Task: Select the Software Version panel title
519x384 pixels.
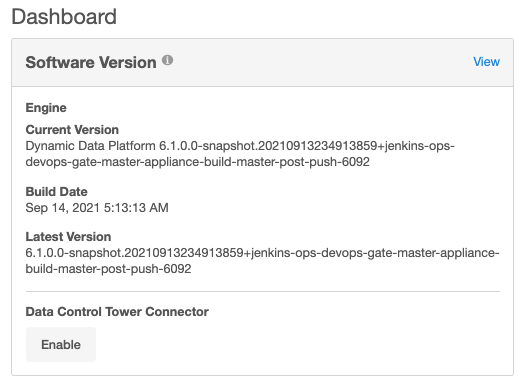Action: (91, 62)
